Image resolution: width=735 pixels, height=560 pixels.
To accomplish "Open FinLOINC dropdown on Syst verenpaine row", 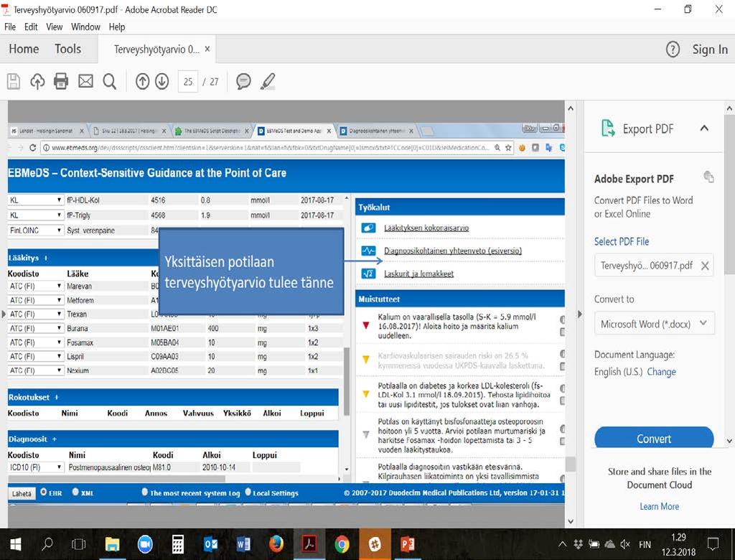I will pos(36,230).
